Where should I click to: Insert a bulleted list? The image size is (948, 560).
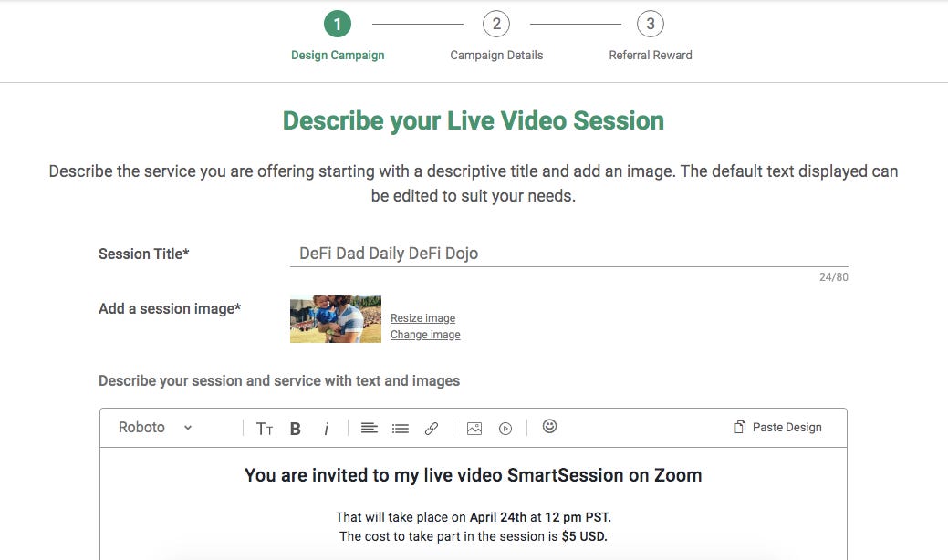(x=400, y=428)
